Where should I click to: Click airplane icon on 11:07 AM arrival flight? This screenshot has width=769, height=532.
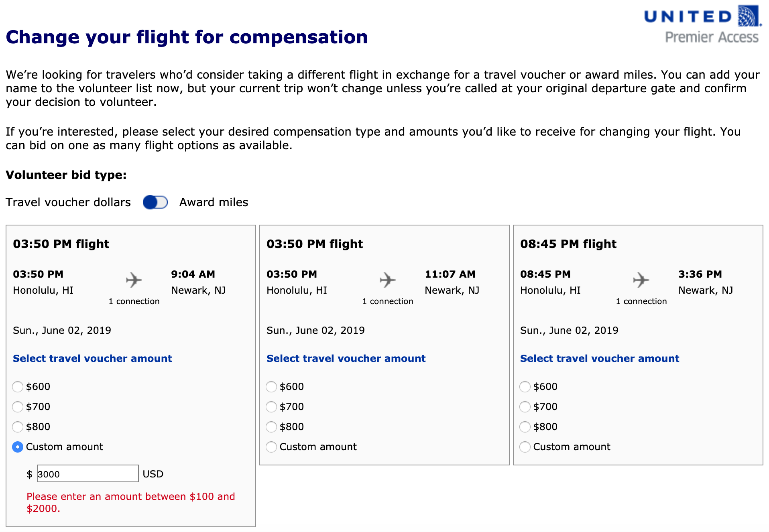coord(387,280)
